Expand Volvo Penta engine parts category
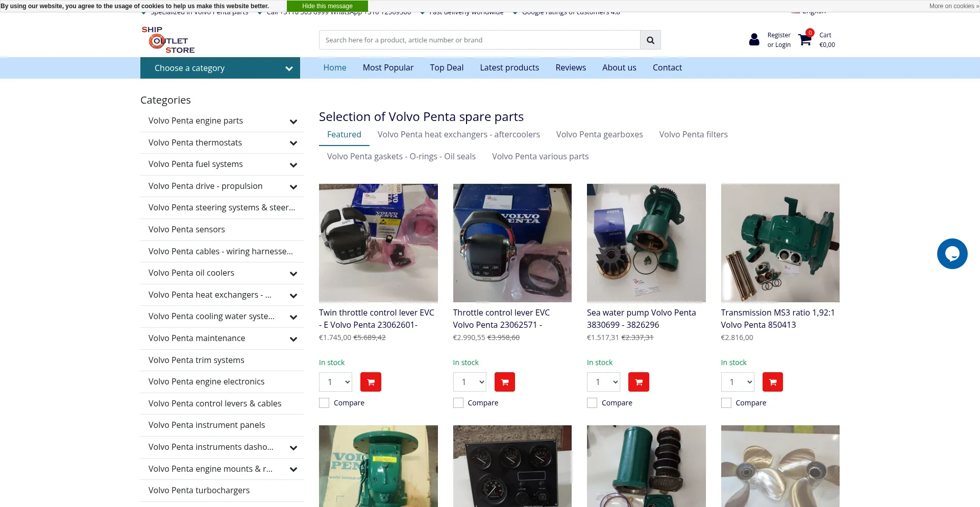 coord(293,122)
